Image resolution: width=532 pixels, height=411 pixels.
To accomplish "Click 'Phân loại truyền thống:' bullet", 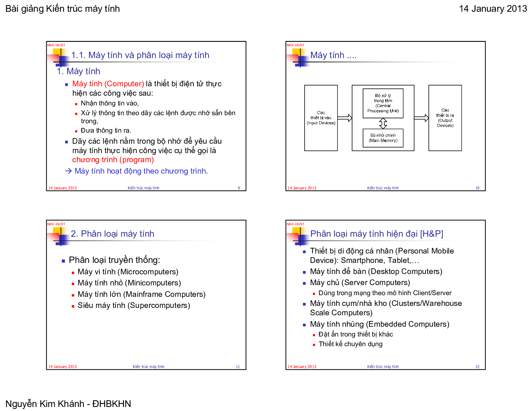I will coord(115,260).
